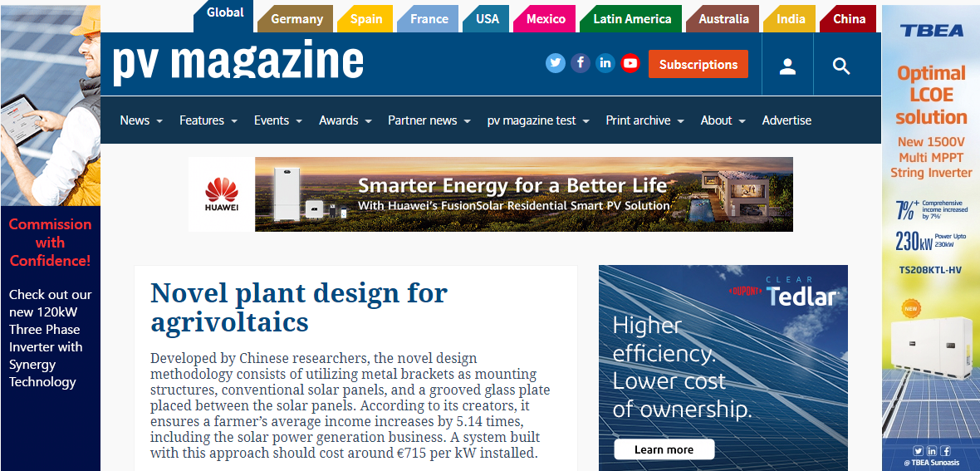Click the pv magazine logo
Screen dimensions: 980x471
(238, 62)
